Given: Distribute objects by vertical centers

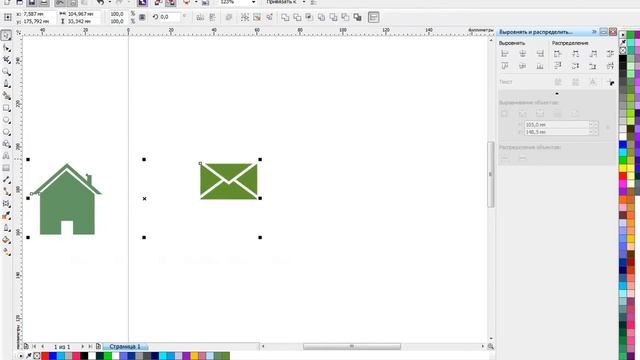Looking at the screenshot, I should click(x=575, y=66).
